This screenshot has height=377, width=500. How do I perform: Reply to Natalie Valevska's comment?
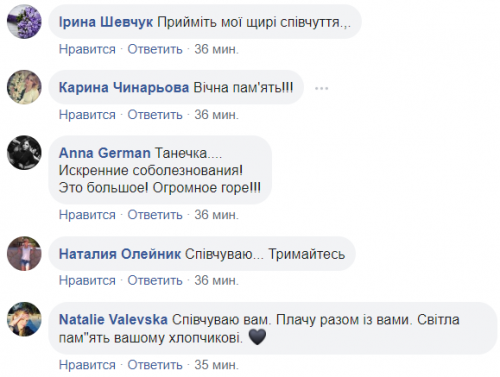tap(155, 365)
